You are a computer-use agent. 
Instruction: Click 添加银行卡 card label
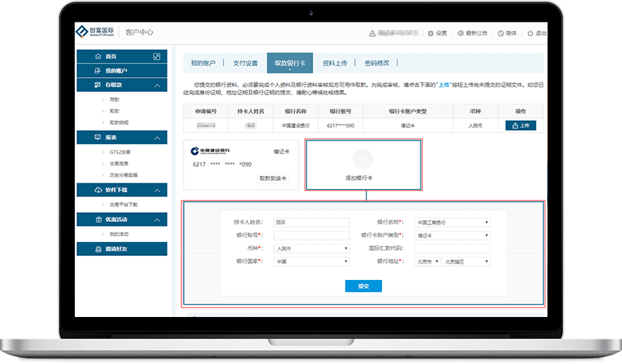tap(359, 178)
